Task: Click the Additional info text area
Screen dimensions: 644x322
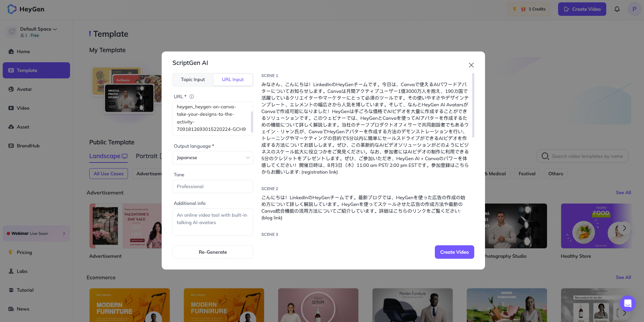Action: coord(213,222)
